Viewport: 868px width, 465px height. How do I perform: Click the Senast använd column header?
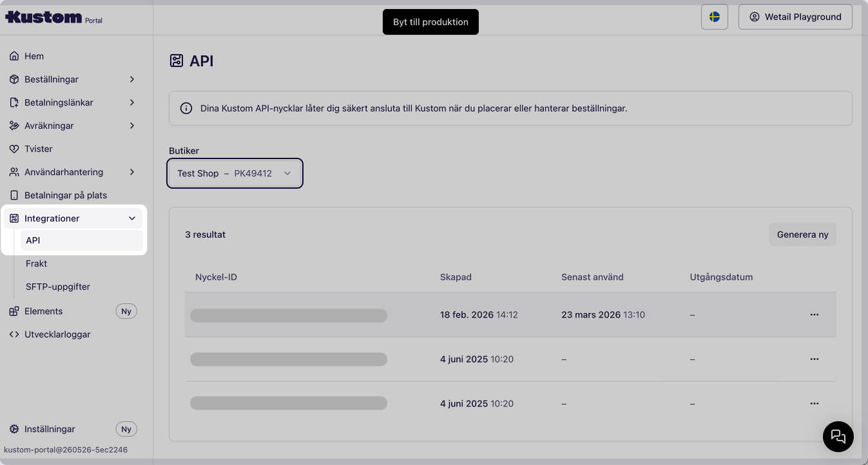tap(592, 277)
